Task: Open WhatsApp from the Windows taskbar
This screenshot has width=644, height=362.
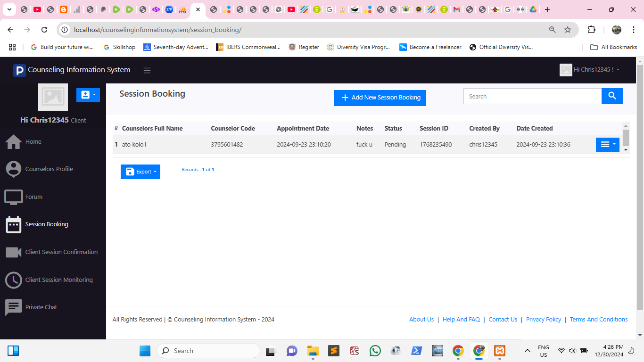Action: click(x=375, y=351)
